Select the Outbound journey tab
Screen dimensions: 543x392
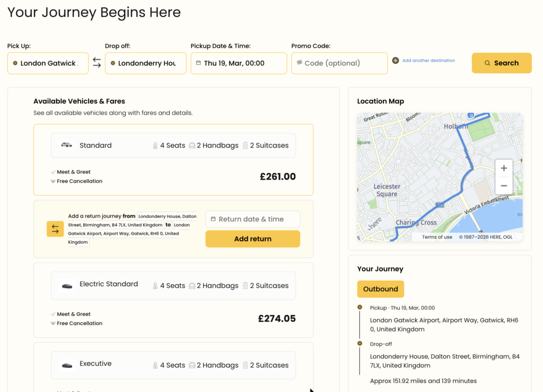click(381, 289)
